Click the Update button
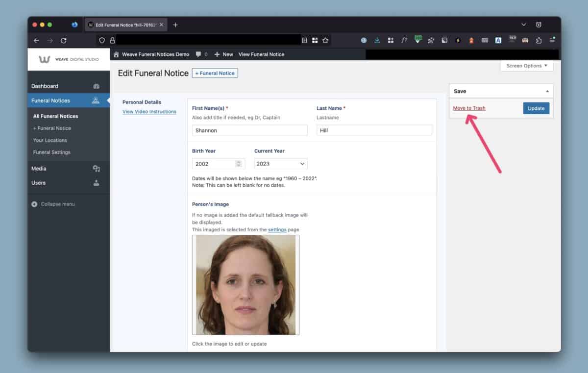588x373 pixels. [536, 108]
